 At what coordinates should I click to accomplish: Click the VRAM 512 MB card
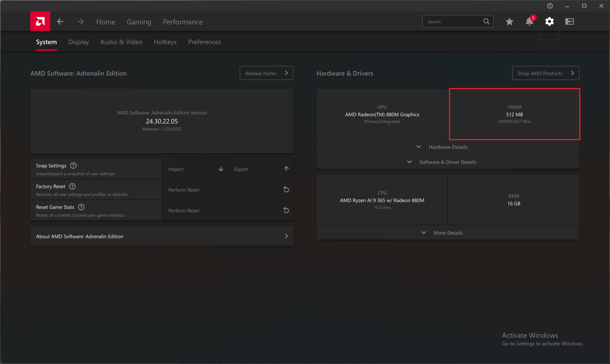pos(514,114)
